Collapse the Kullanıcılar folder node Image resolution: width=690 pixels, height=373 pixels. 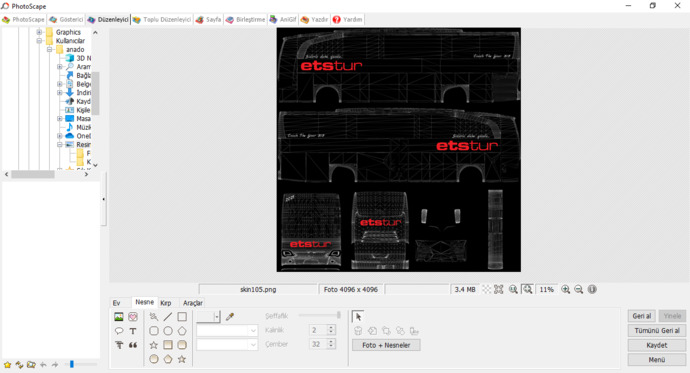[39, 40]
